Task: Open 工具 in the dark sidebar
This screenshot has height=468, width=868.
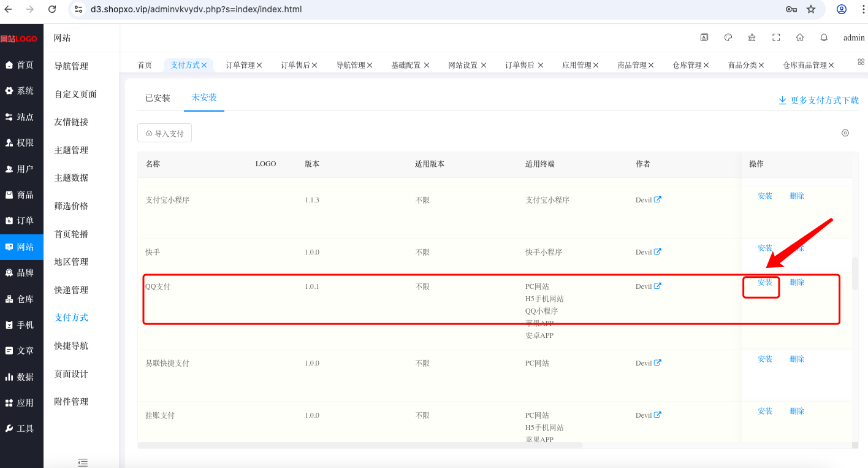Action: point(21,429)
